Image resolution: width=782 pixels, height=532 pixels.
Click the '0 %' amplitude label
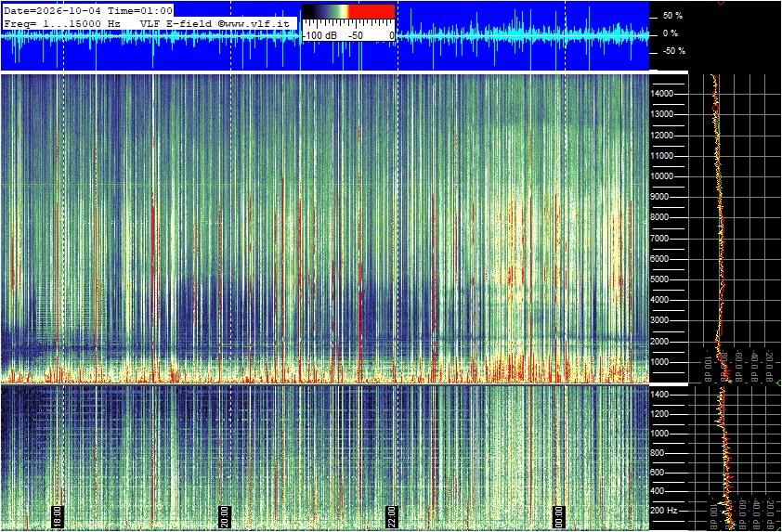click(670, 33)
